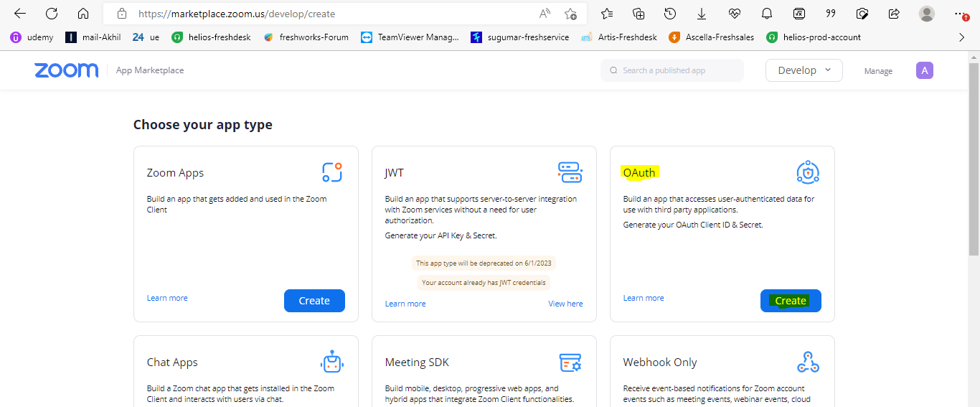Click the 'Choose your app type' heading
The height and width of the screenshot is (407, 980).
coord(203,125)
